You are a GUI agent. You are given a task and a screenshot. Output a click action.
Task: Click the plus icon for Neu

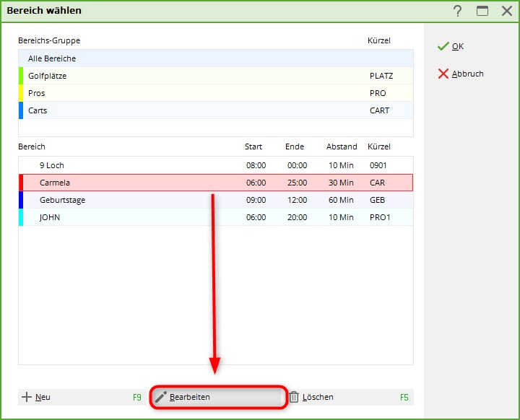pos(27,397)
